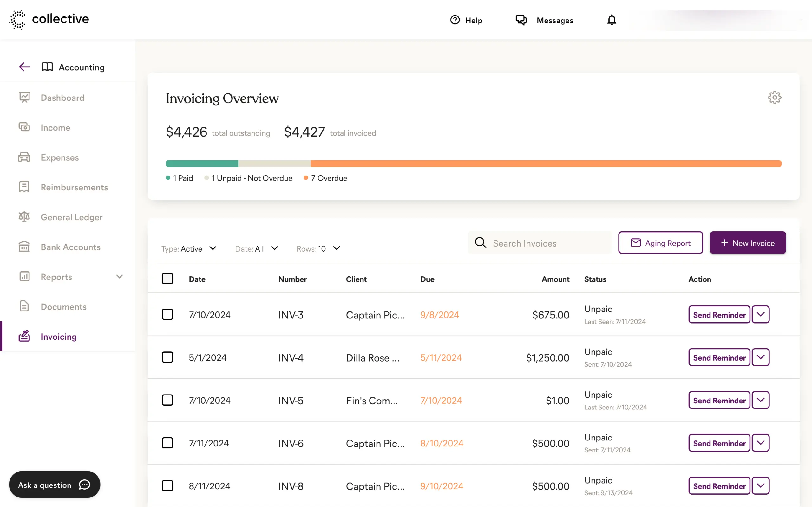
Task: Select the checkbox for invoice INV-8
Action: [x=167, y=485]
